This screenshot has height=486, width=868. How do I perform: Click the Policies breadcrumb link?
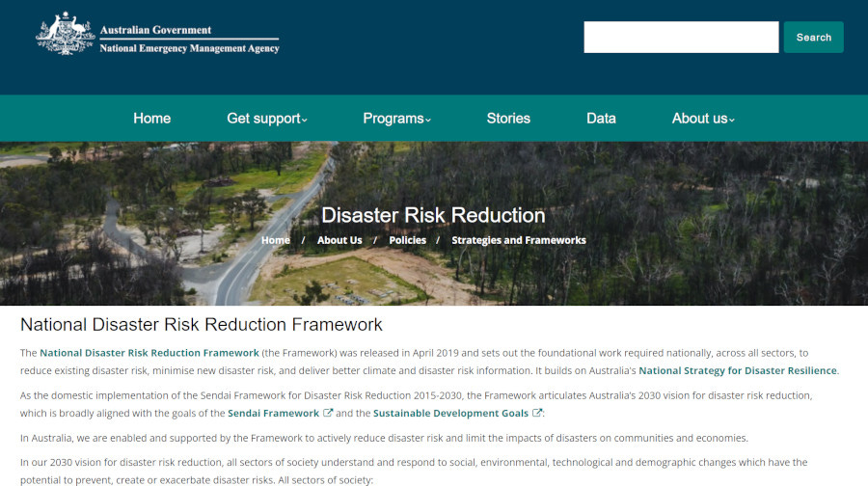click(407, 240)
